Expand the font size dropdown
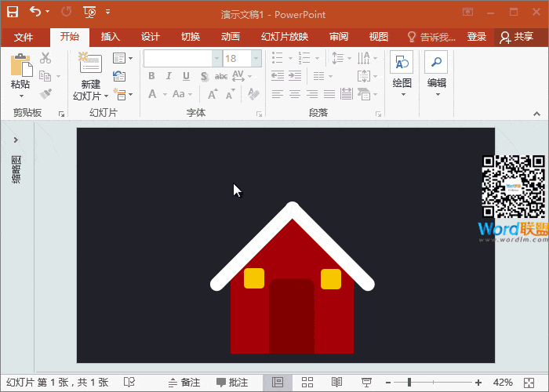The width and height of the screenshot is (549, 392). [x=256, y=59]
